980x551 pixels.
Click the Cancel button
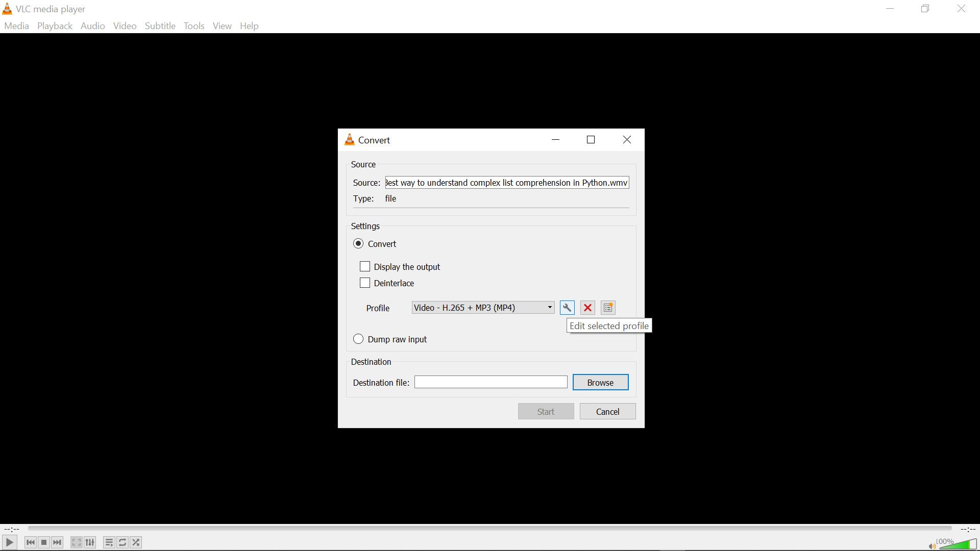(x=607, y=412)
